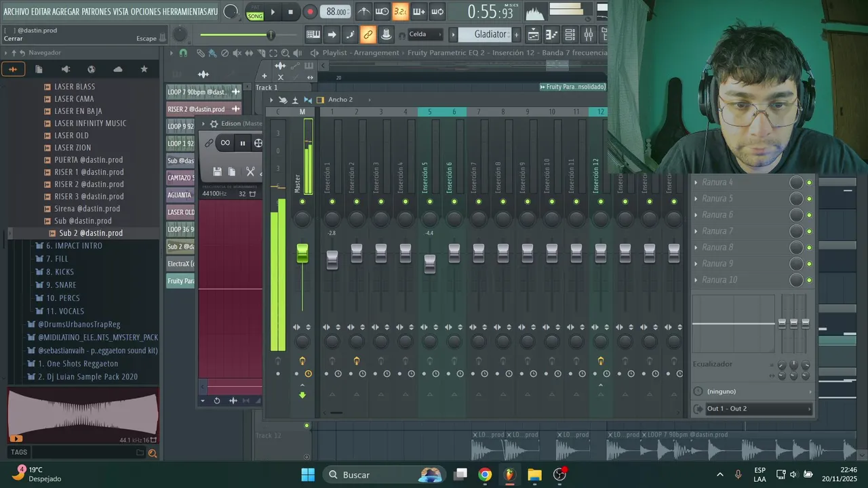868x488 pixels.
Task: Select the browser speaker tab icon
Action: (x=65, y=69)
